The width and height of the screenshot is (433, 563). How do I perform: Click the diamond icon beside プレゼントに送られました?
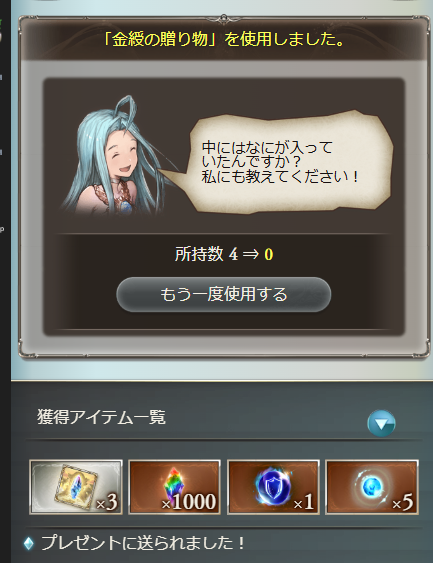(x=29, y=543)
